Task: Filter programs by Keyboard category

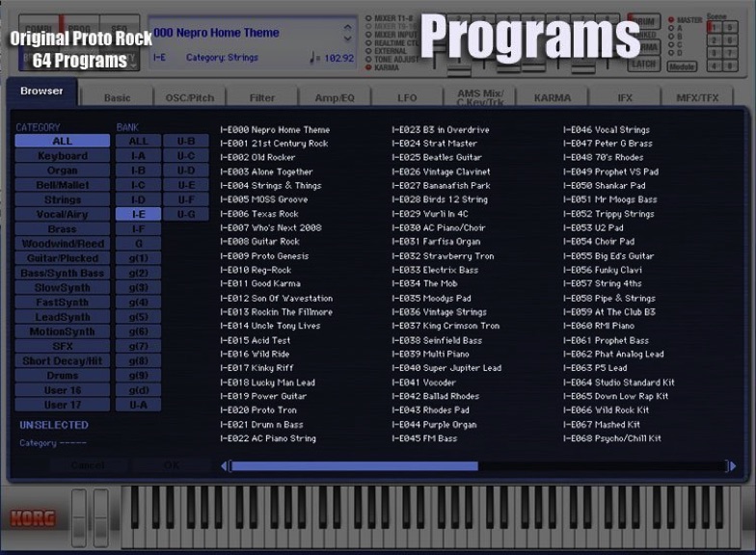Action: click(x=62, y=156)
